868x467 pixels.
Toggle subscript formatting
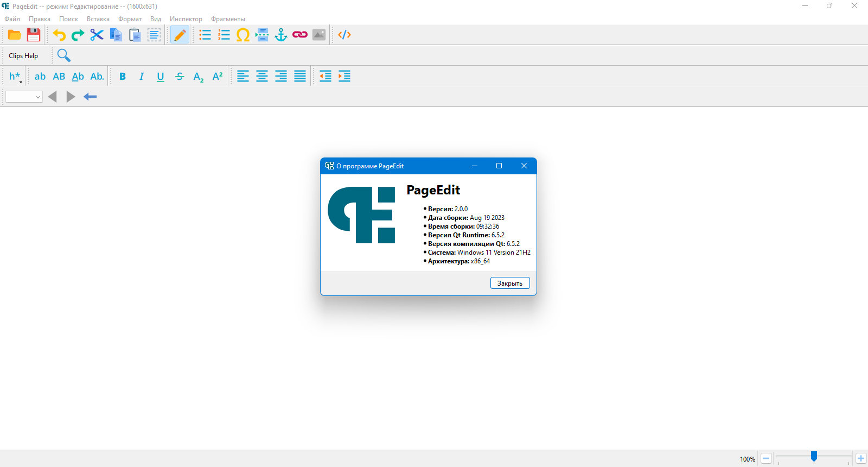[199, 77]
